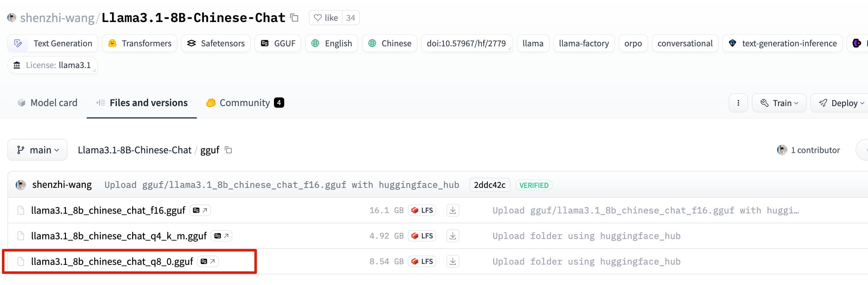This screenshot has height=285, width=868.
Task: Open the shenzhi-wang profile link in title
Action: 57,18
